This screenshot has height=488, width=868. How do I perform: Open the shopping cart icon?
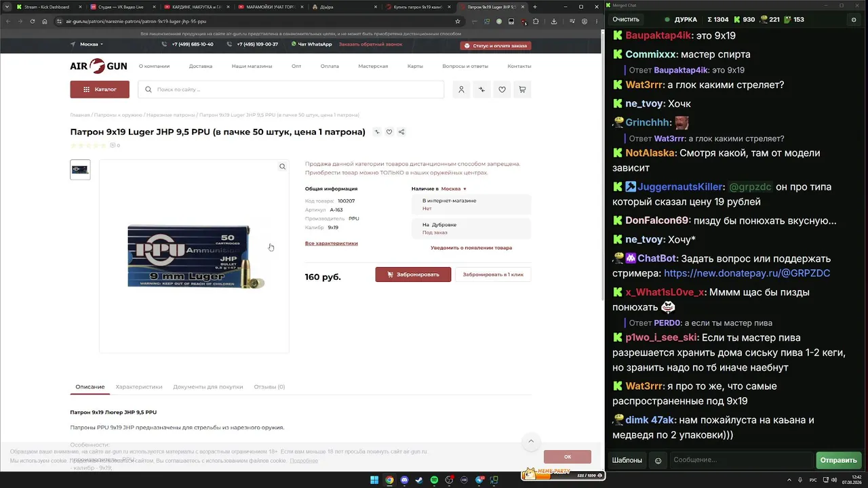522,89
